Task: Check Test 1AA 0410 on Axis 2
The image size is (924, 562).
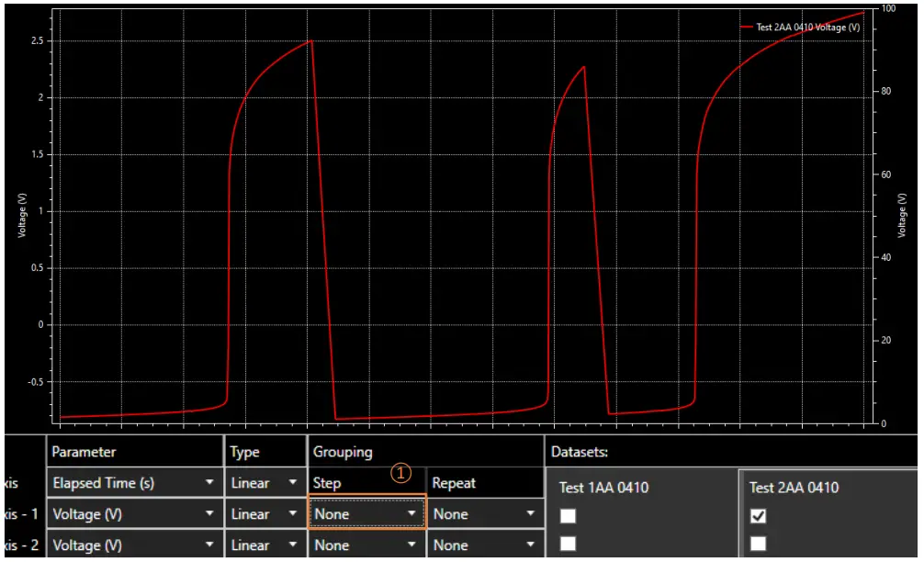Action: [x=568, y=543]
